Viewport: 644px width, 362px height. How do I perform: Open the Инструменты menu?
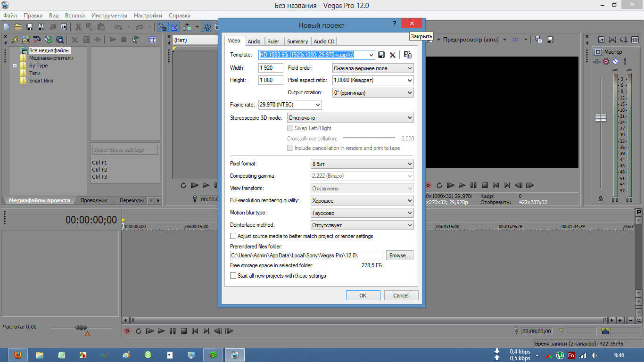pos(109,16)
